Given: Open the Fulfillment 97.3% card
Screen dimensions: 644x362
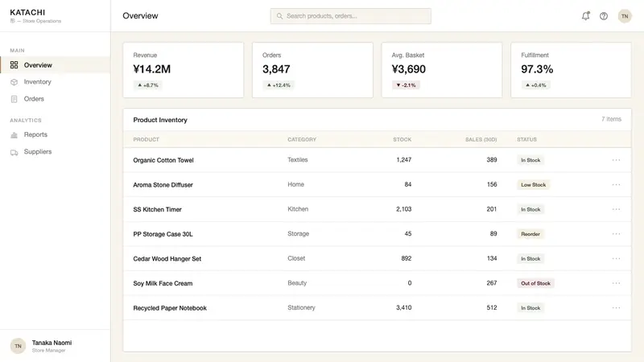Looking at the screenshot, I should pos(571,70).
